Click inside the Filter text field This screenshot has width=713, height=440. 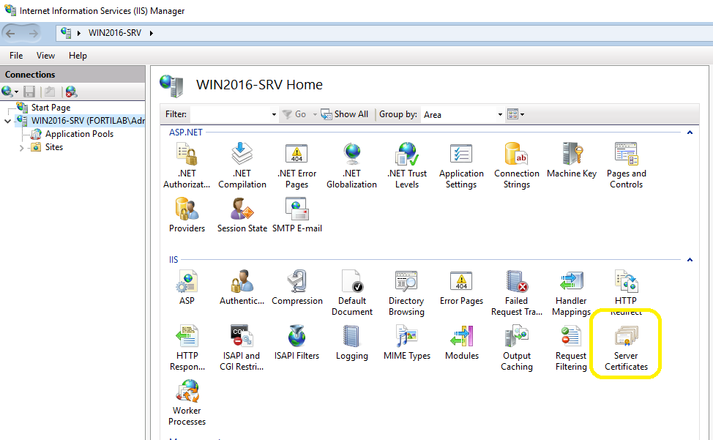coord(230,114)
